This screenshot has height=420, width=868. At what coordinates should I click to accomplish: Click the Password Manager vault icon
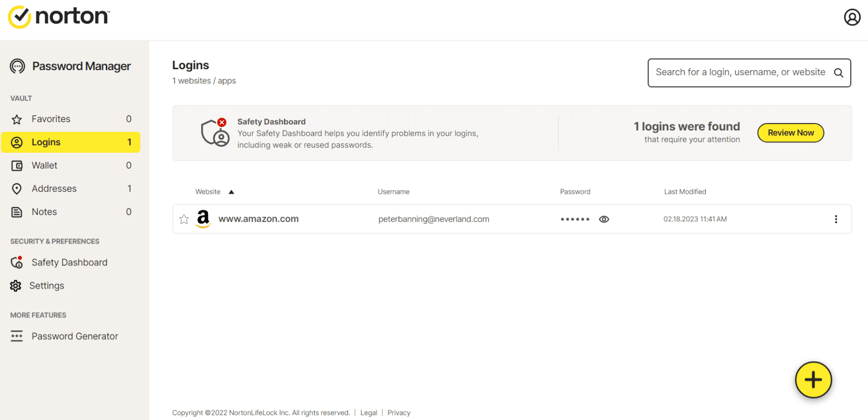tap(17, 66)
